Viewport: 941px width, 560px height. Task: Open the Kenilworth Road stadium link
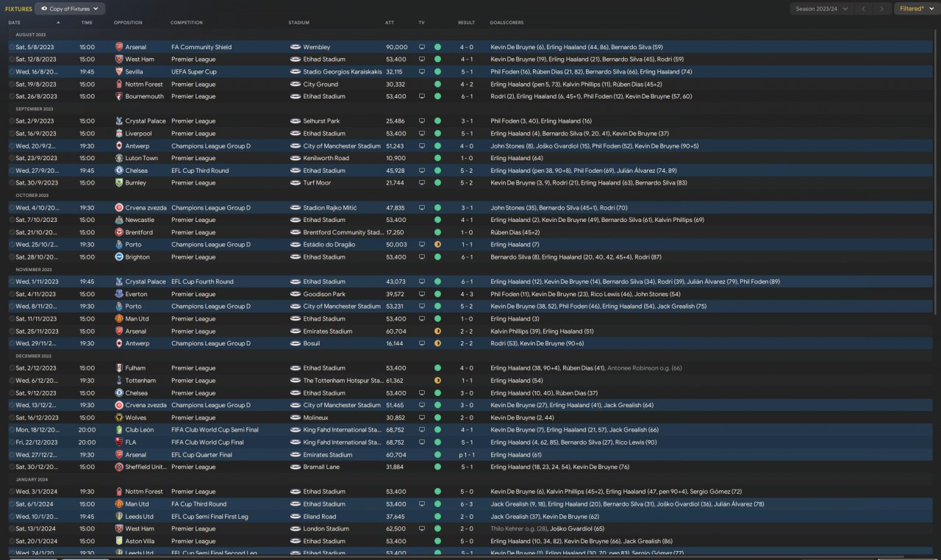click(326, 158)
